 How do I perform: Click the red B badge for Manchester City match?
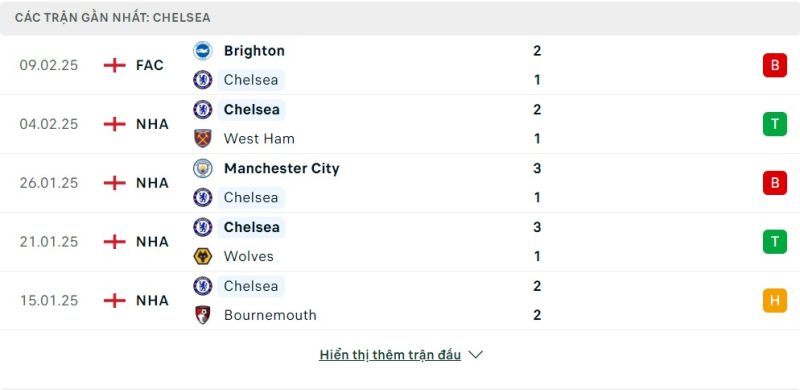tap(774, 183)
